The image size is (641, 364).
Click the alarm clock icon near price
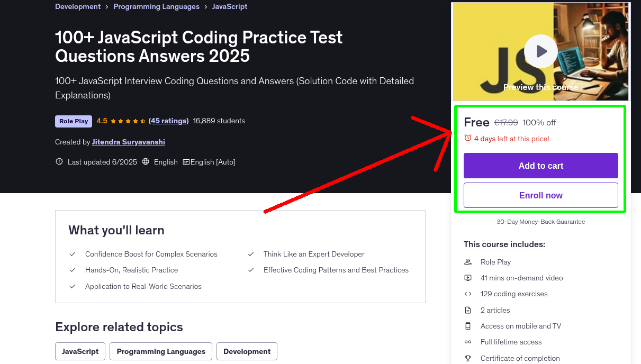(x=468, y=138)
